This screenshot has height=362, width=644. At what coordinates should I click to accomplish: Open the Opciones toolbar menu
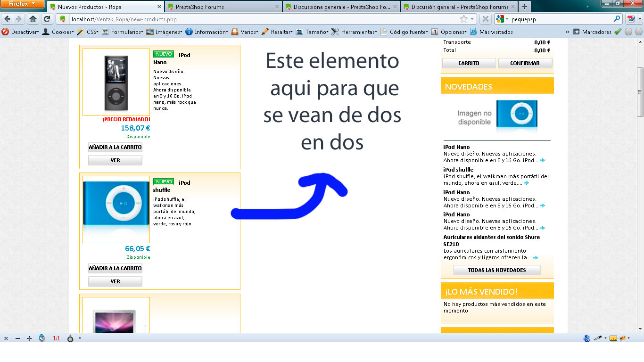point(449,32)
